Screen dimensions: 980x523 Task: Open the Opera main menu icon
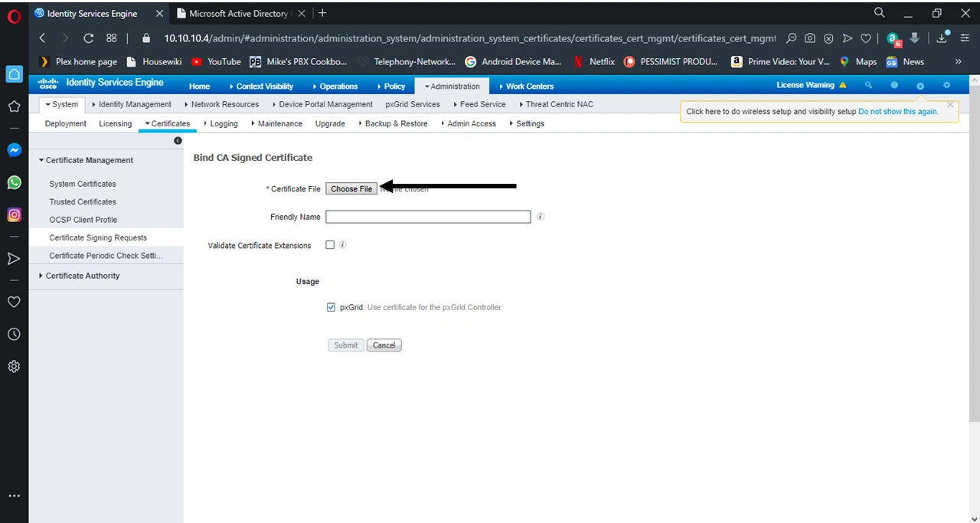pyautogui.click(x=13, y=15)
